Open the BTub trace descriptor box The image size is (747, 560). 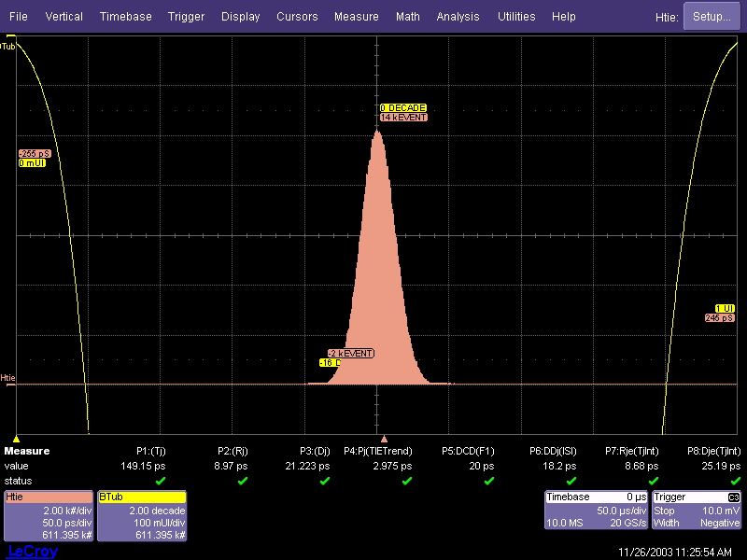click(141, 516)
